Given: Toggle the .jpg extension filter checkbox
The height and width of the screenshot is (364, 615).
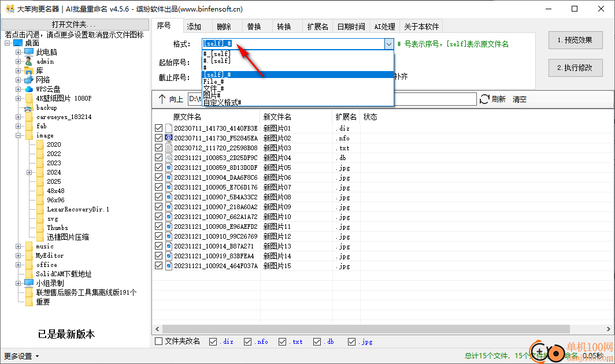Looking at the screenshot, I should point(352,341).
